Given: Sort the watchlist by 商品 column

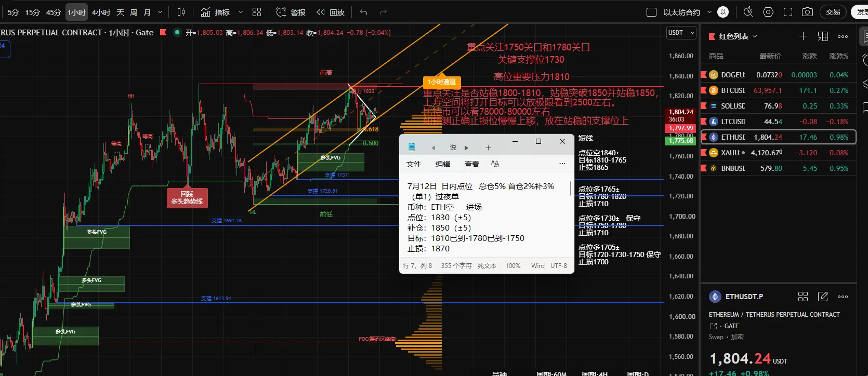Looking at the screenshot, I should 716,56.
